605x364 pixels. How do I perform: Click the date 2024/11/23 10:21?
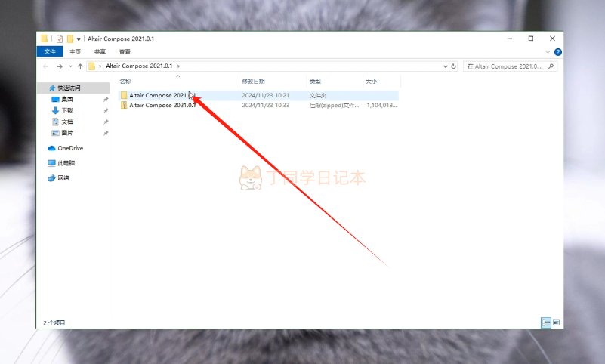[265, 95]
